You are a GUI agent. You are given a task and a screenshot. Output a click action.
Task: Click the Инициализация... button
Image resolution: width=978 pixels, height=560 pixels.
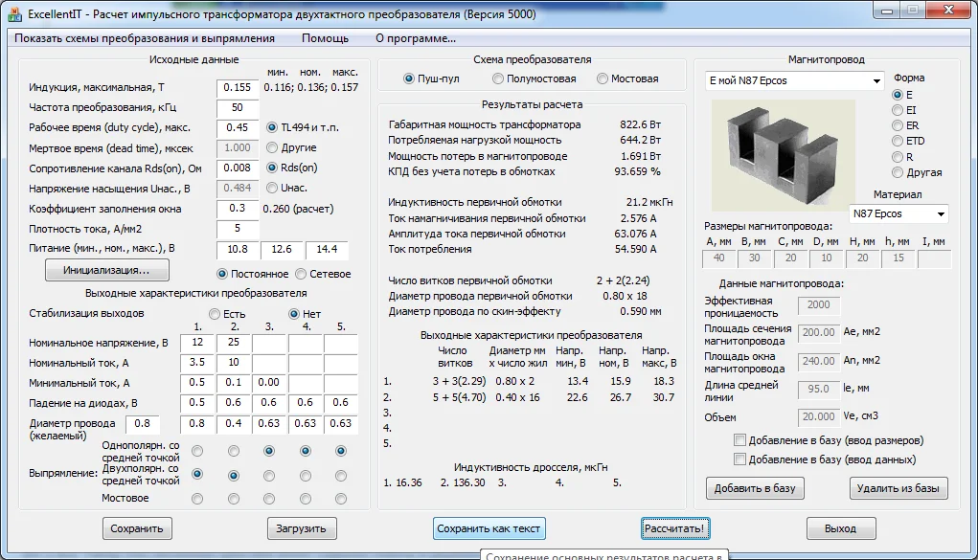pyautogui.click(x=106, y=270)
